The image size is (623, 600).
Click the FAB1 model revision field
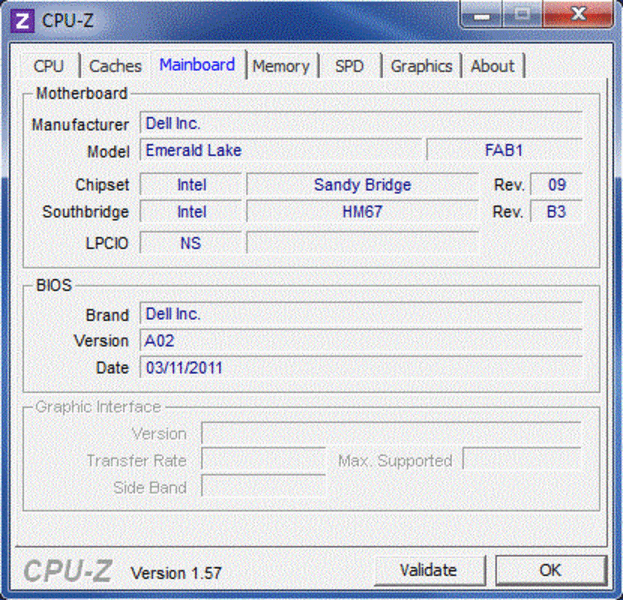tap(505, 151)
